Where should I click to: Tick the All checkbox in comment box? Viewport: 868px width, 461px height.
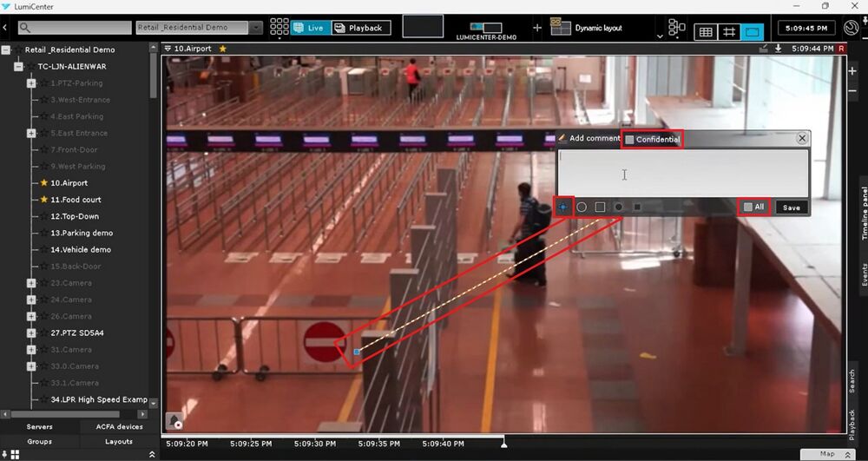748,207
